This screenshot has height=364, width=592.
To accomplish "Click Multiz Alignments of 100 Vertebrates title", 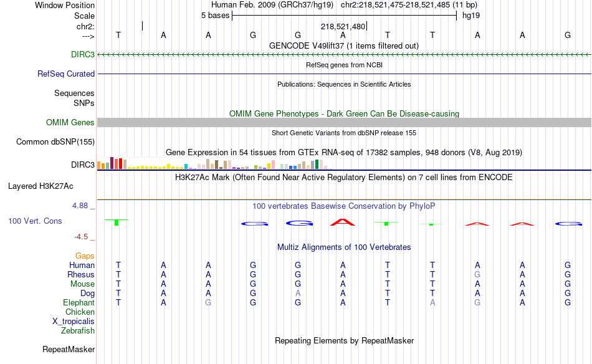I will [x=344, y=247].
